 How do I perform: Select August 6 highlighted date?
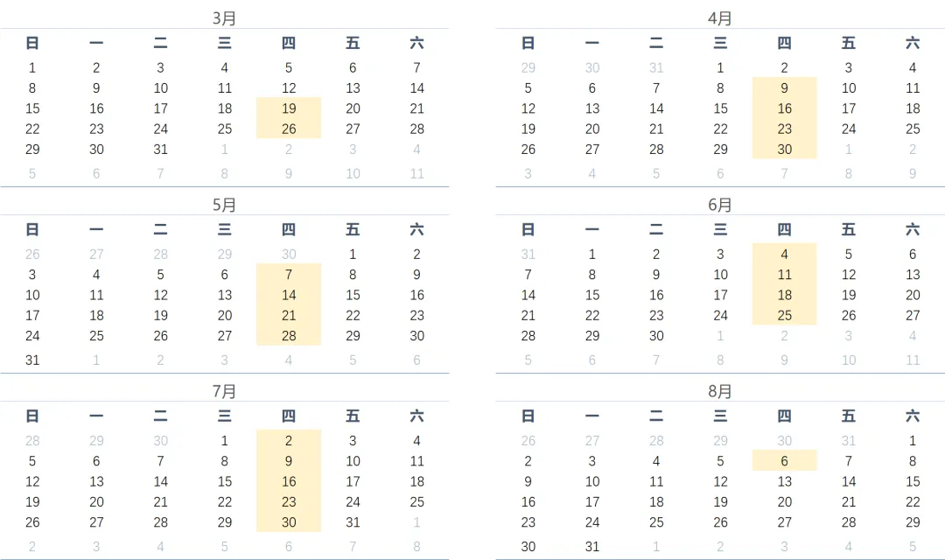point(784,461)
